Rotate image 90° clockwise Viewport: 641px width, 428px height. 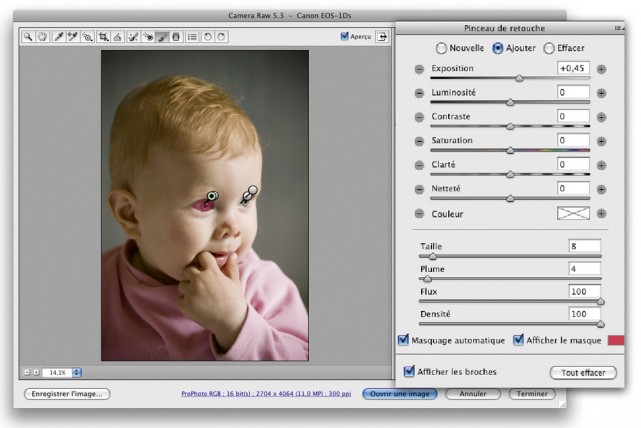click(221, 37)
